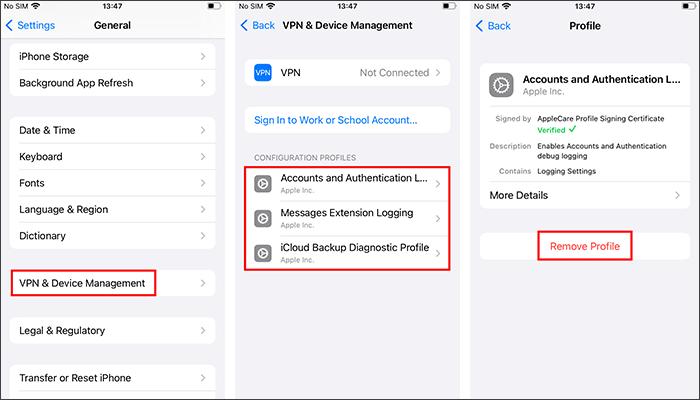This screenshot has height=400, width=700.
Task: Go Back from the Profile screen
Action: click(493, 26)
